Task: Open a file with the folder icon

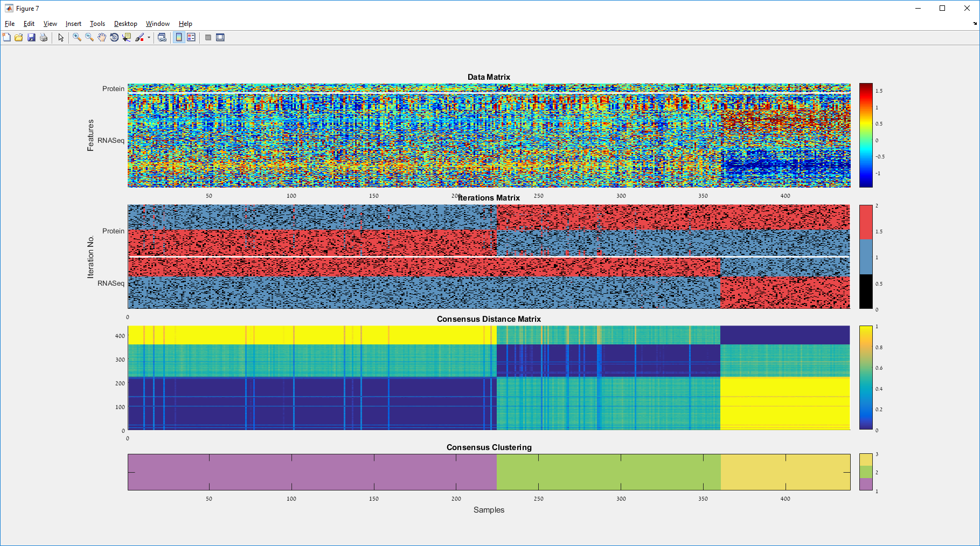Action: click(x=19, y=37)
